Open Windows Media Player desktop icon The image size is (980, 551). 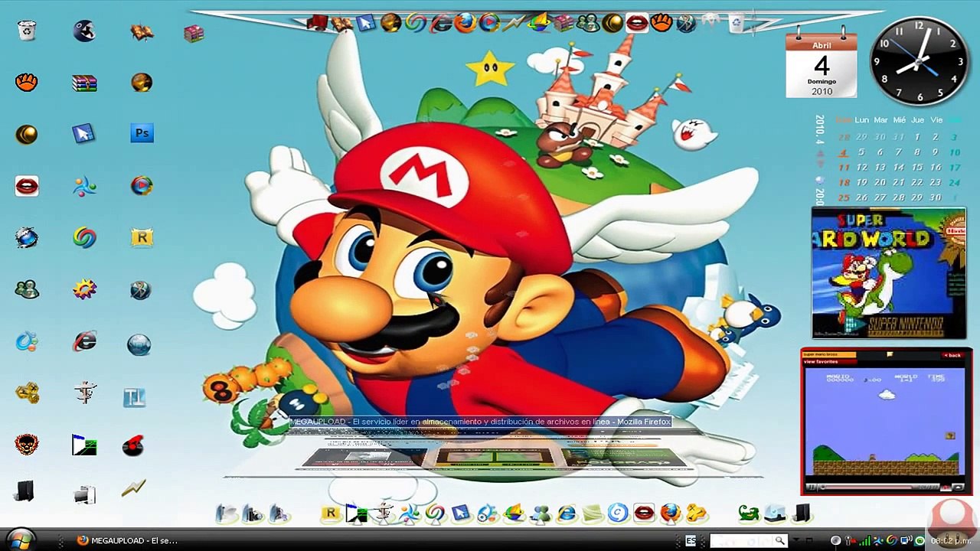(142, 186)
